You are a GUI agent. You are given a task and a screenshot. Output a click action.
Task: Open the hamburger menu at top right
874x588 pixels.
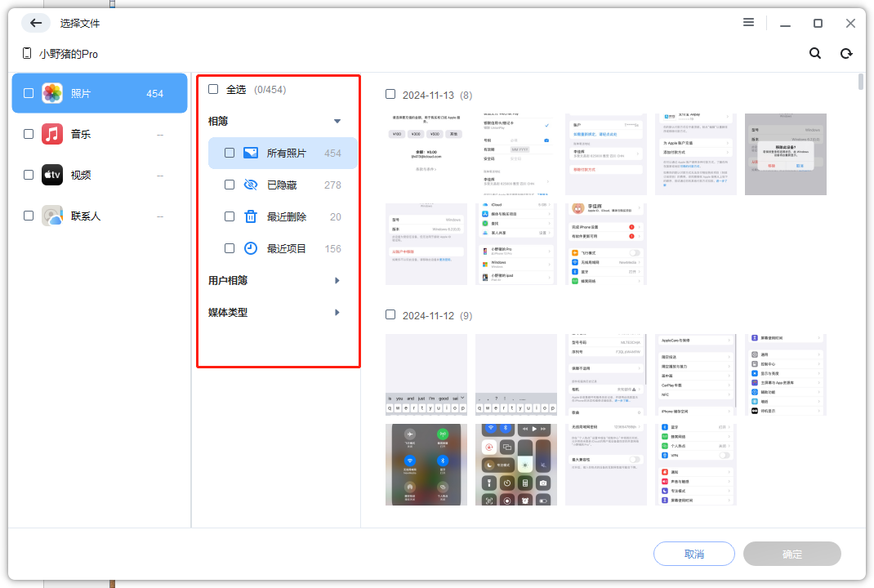(748, 22)
